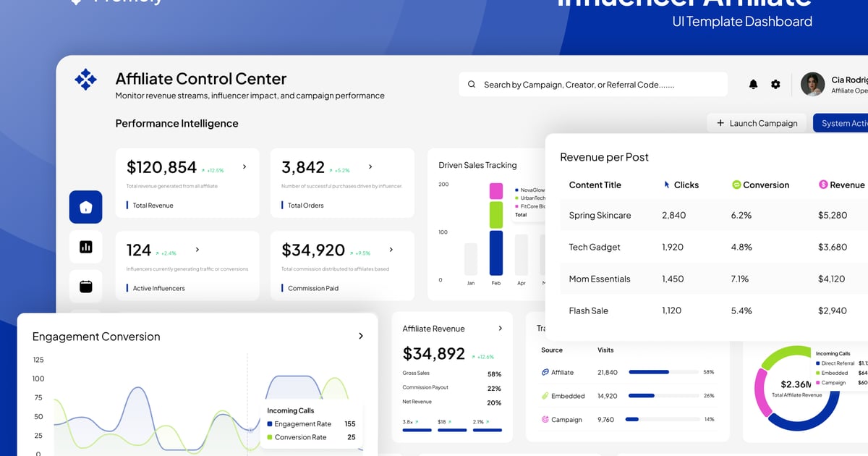The image size is (868, 456).
Task: Click the blue Affiliate Control Center logo
Action: pos(85,80)
